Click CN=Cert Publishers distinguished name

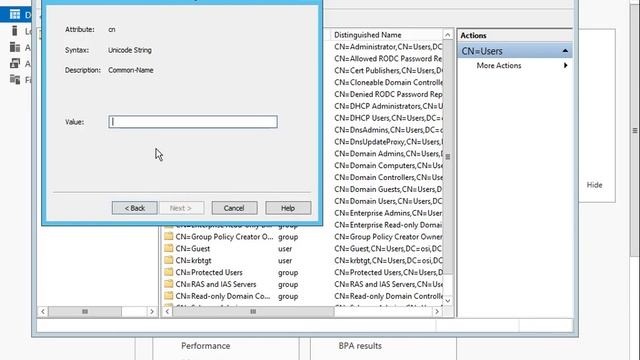click(x=388, y=70)
